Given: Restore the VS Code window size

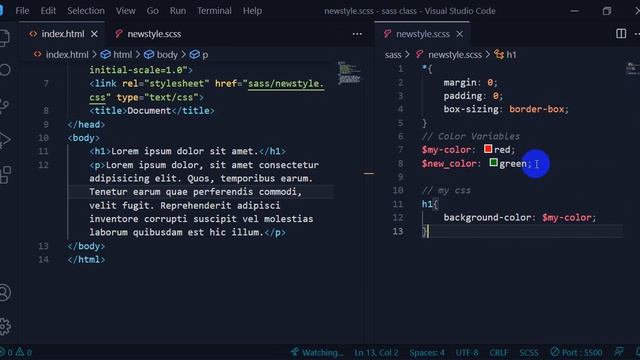Looking at the screenshot, I should point(607,11).
